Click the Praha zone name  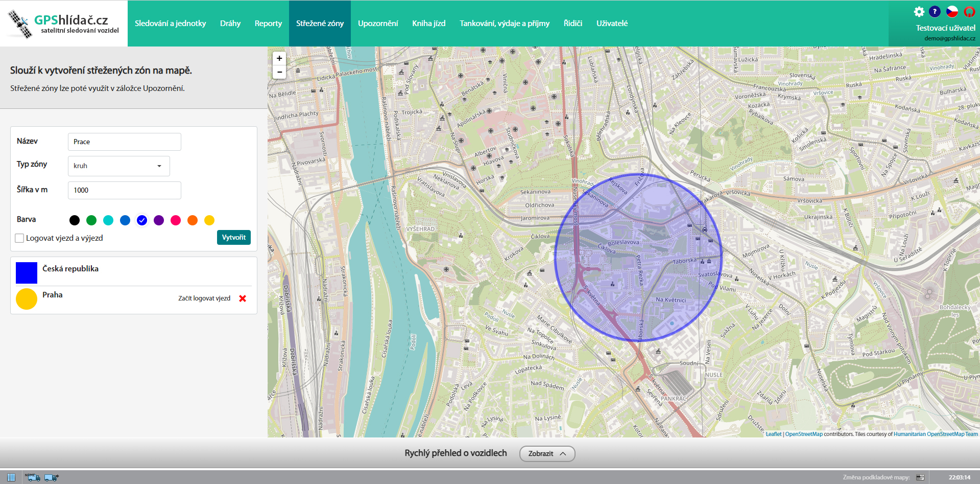[x=53, y=295]
